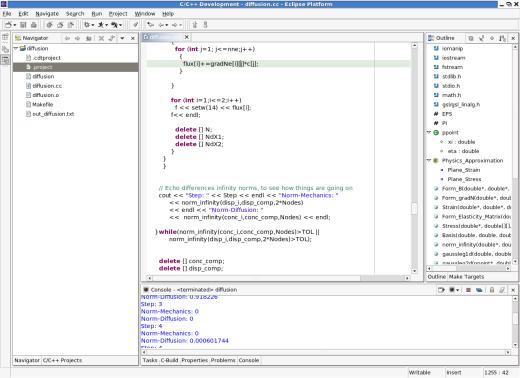This screenshot has height=378, width=520.
Task: Switch to the Problems tab
Action: [x=223, y=360]
